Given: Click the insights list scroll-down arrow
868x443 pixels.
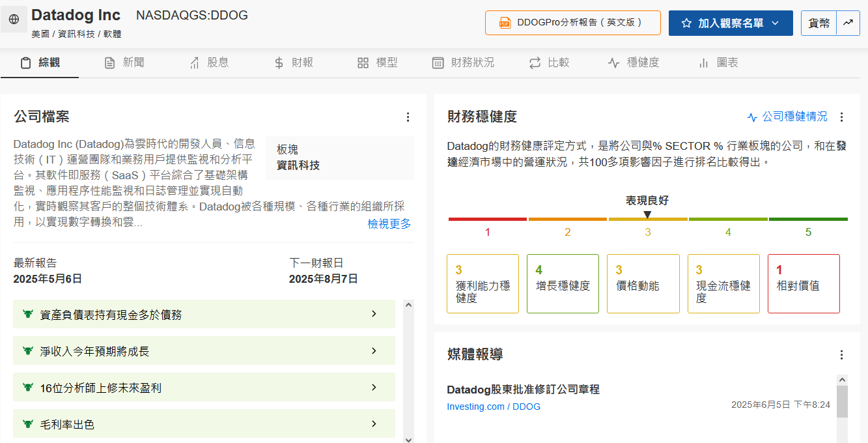Looking at the screenshot, I should pos(409,439).
